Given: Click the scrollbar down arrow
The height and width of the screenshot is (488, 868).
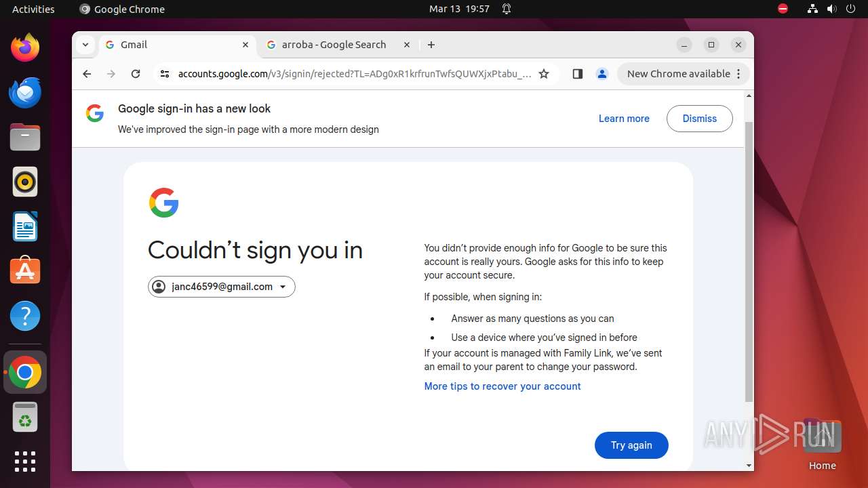Looking at the screenshot, I should (x=749, y=466).
